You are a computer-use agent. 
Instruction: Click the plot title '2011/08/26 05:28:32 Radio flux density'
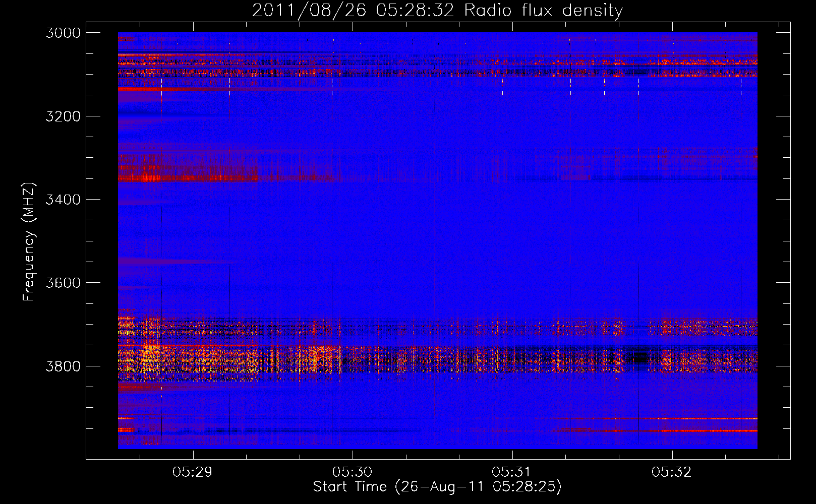point(437,11)
